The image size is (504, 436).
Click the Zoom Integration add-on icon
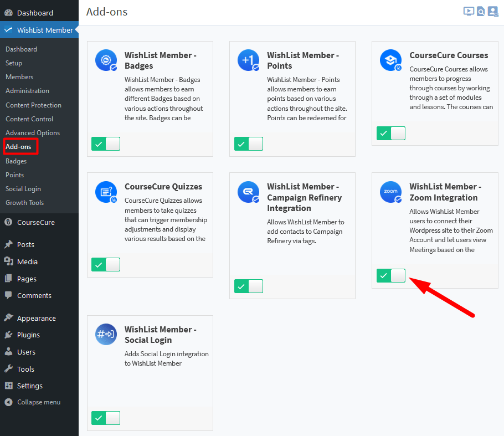[x=391, y=192]
